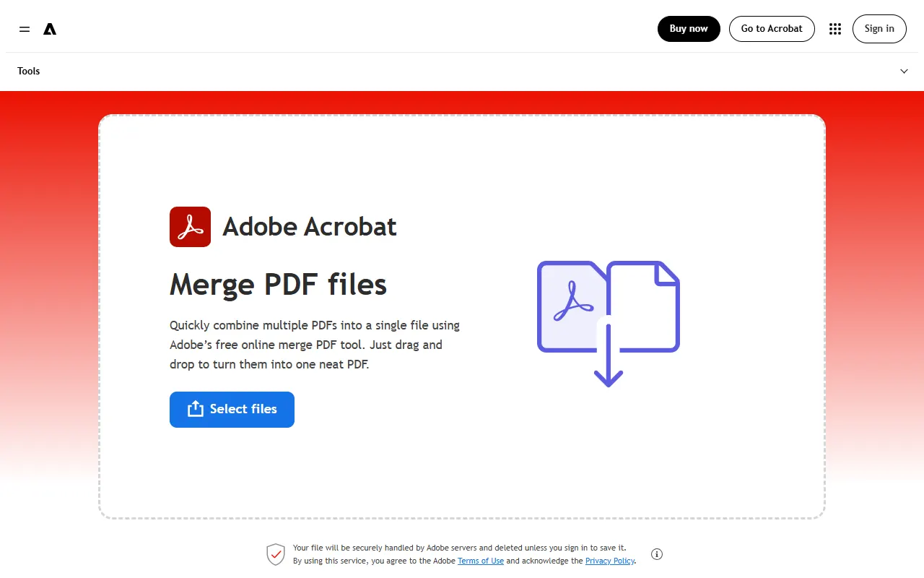Click the Adobe Acrobat title text
The image size is (924, 578).
pos(310,227)
